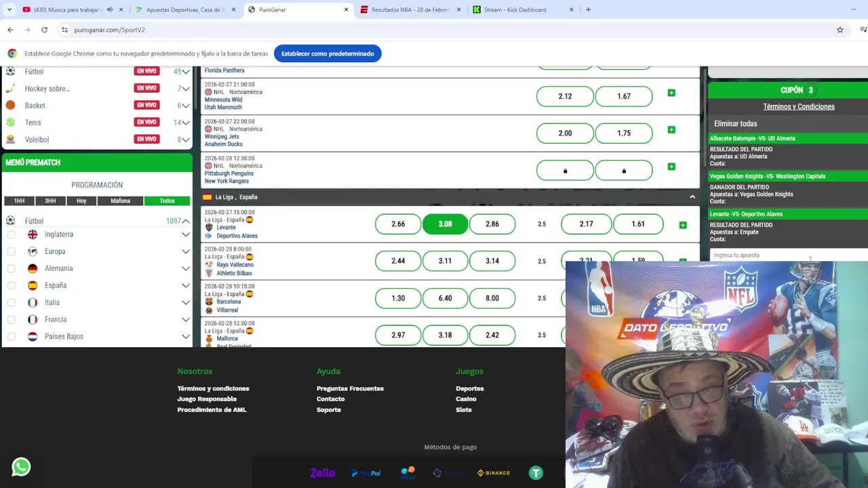Viewport: 868px width, 488px height.
Task: Click the Alemania flag icon
Action: coord(33,268)
